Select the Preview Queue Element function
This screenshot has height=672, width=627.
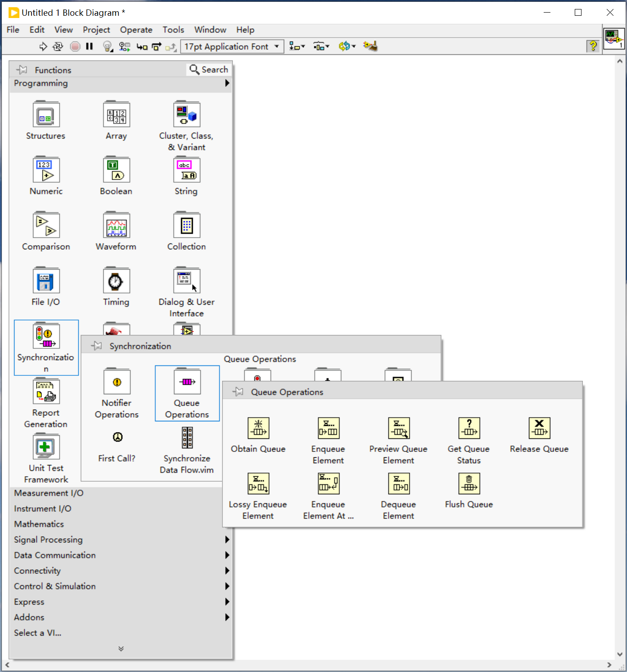[x=399, y=440]
